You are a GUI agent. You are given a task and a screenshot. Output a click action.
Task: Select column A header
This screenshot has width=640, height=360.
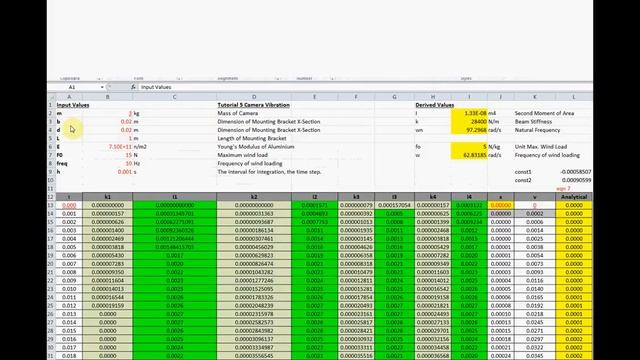point(69,97)
